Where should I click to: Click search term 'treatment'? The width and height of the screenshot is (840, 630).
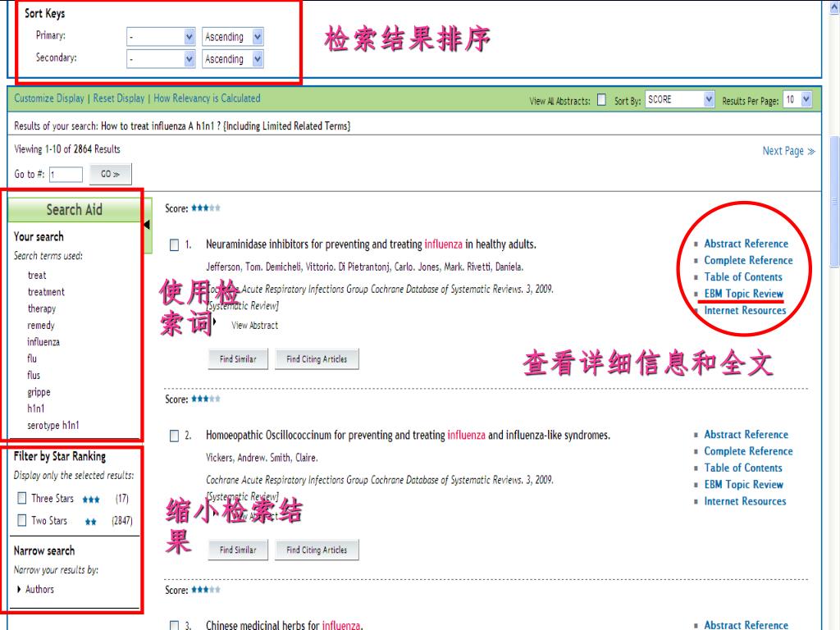coord(46,292)
